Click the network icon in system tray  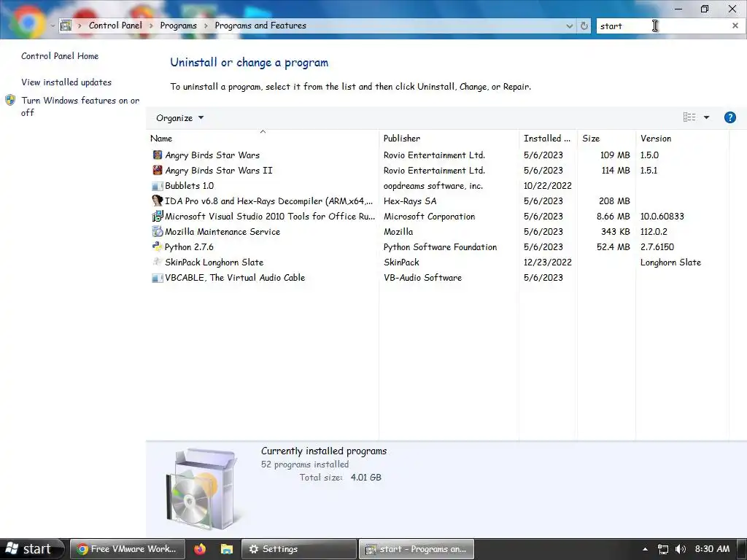point(662,549)
